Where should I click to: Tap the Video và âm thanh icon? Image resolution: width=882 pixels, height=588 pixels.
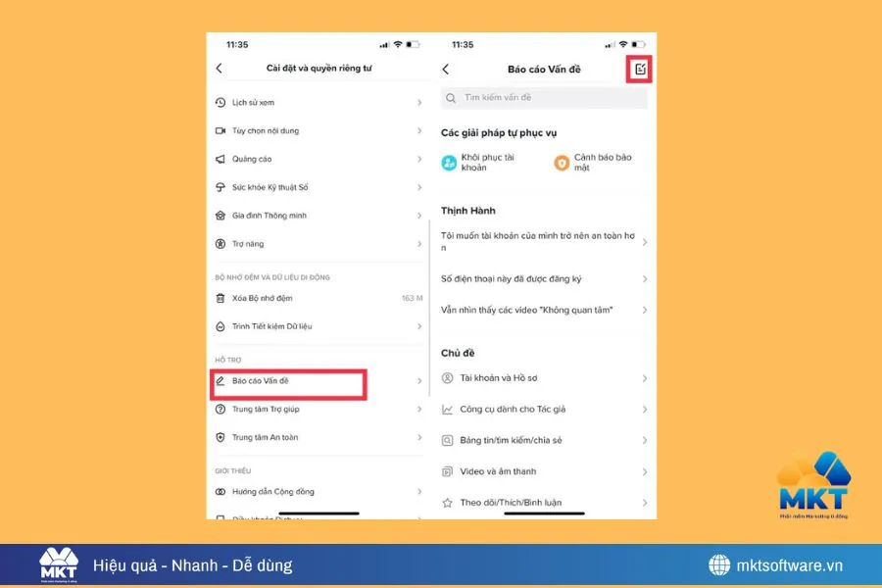[445, 470]
